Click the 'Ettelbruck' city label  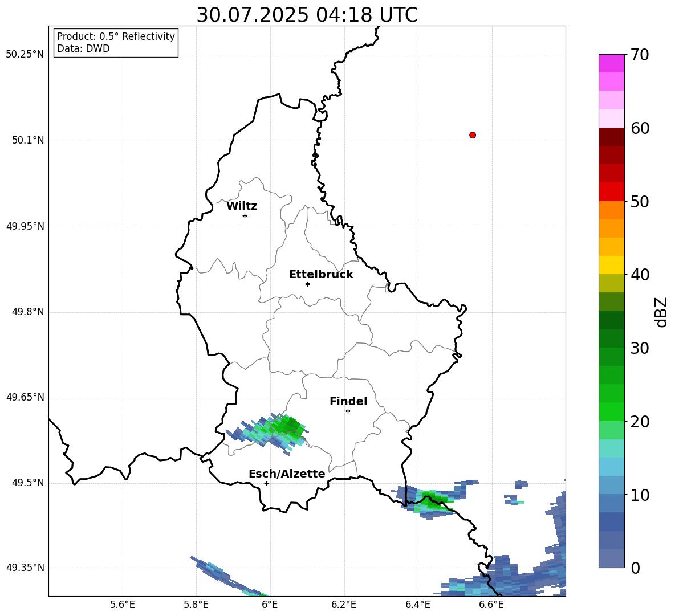(321, 275)
